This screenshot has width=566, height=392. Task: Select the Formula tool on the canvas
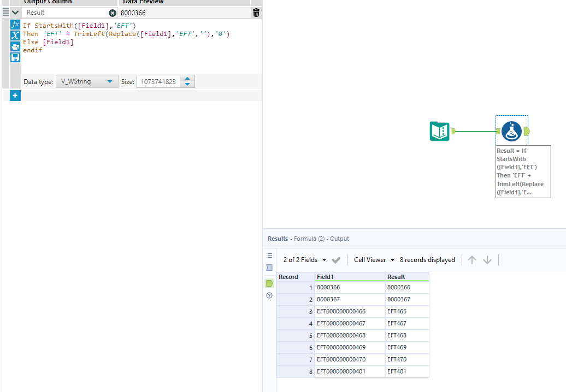[511, 130]
